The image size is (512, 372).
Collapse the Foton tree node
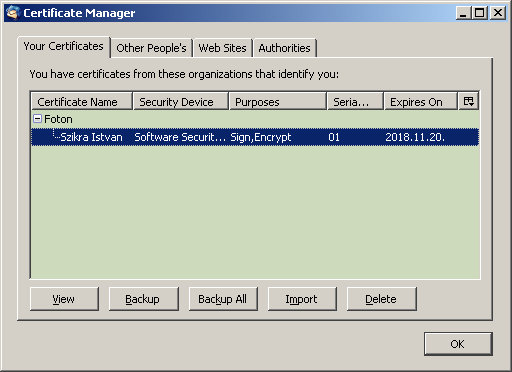(x=38, y=119)
